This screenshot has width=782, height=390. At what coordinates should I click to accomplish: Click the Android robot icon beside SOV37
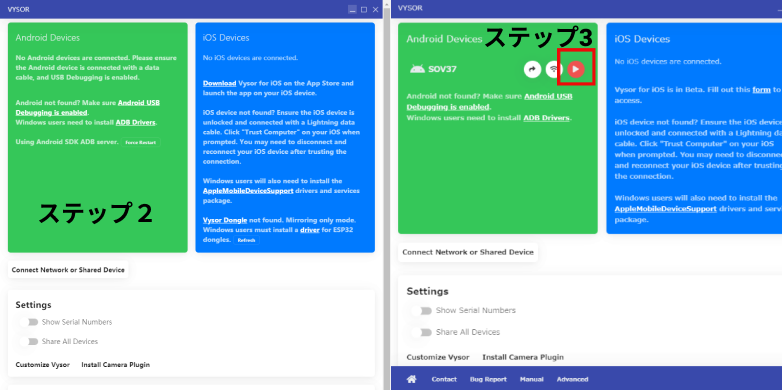(417, 69)
